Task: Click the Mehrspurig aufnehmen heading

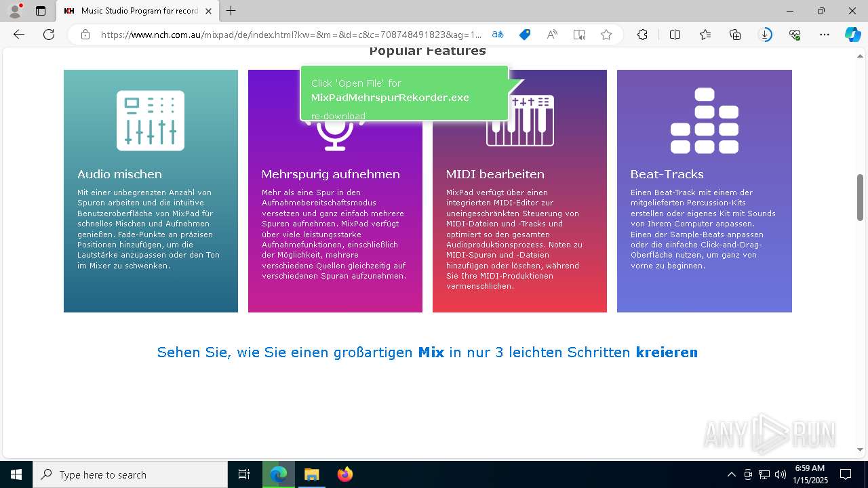Action: point(331,174)
